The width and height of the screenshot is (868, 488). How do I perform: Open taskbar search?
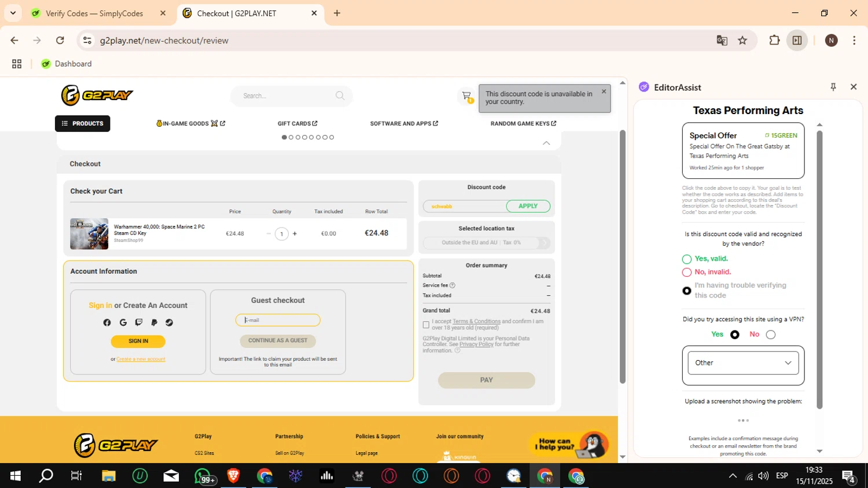tap(46, 476)
